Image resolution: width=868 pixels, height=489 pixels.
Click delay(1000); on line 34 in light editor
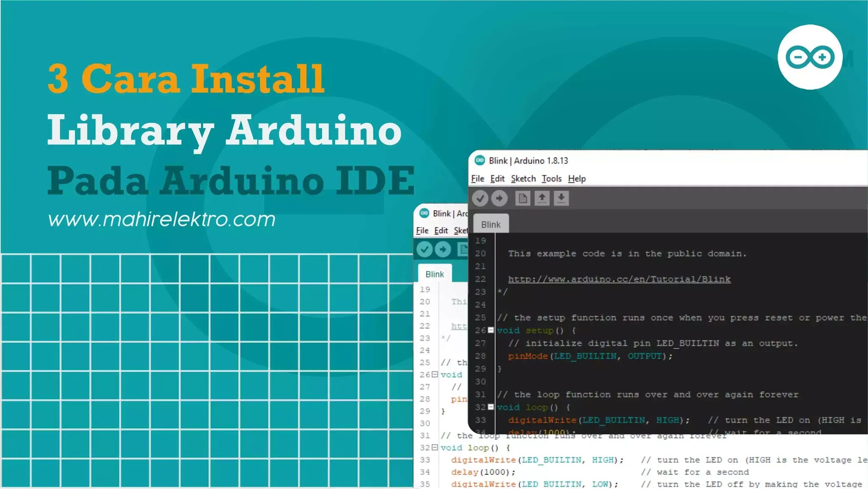tap(483, 472)
